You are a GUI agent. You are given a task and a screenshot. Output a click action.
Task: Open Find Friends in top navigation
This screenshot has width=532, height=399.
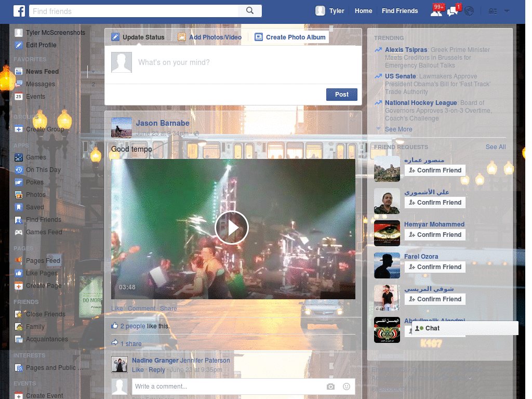pos(400,11)
